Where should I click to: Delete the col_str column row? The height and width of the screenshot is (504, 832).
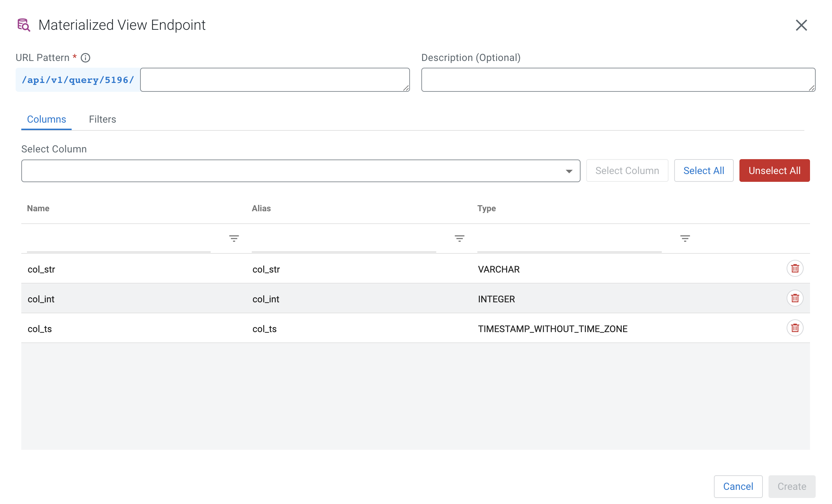(795, 269)
